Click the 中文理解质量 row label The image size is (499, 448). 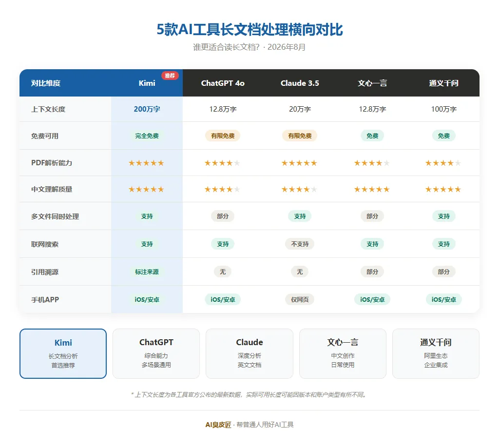point(52,189)
